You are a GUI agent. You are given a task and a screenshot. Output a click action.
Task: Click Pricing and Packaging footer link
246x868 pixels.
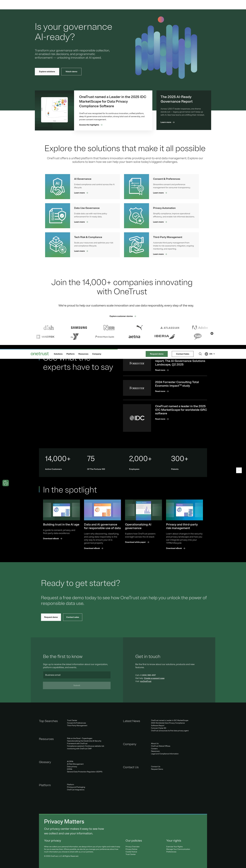(76, 787)
